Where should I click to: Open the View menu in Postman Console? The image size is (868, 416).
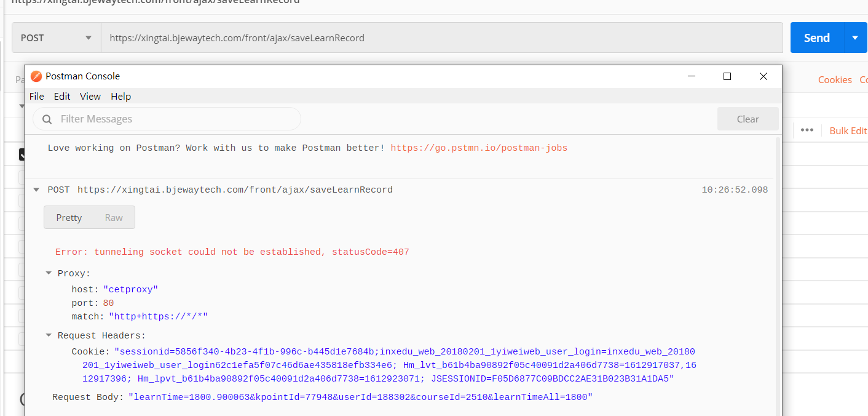(90, 96)
